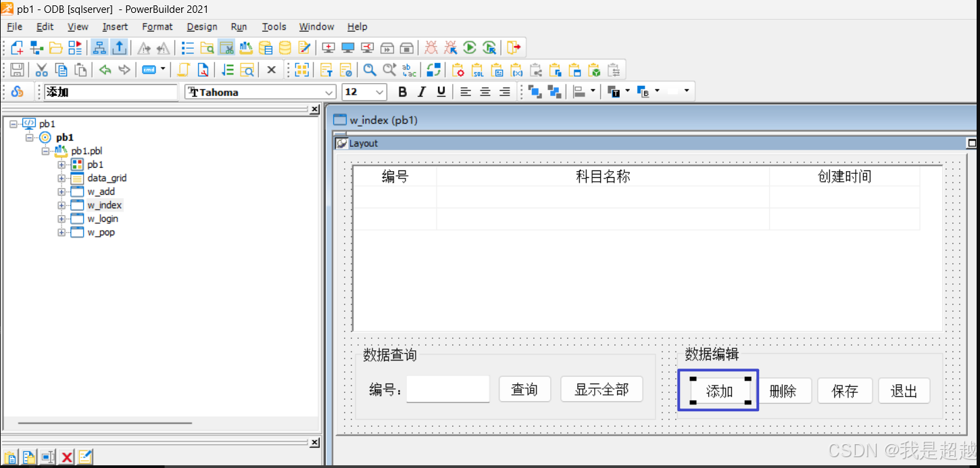The image size is (980, 468).
Task: Click inside the 编号 input field
Action: tap(447, 389)
